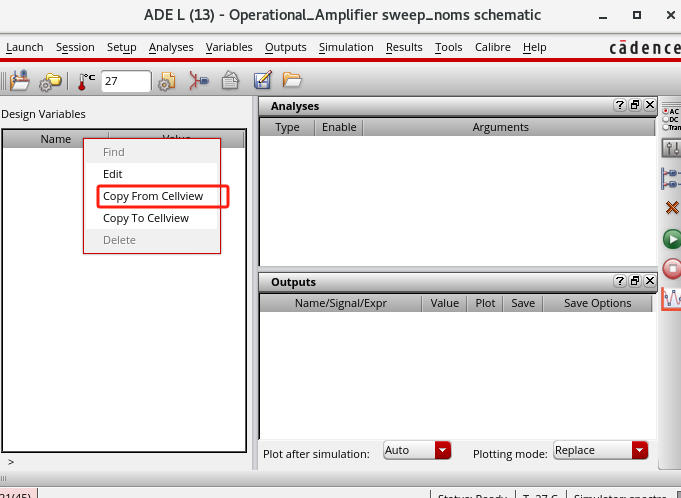Open the Results menu

pos(404,47)
